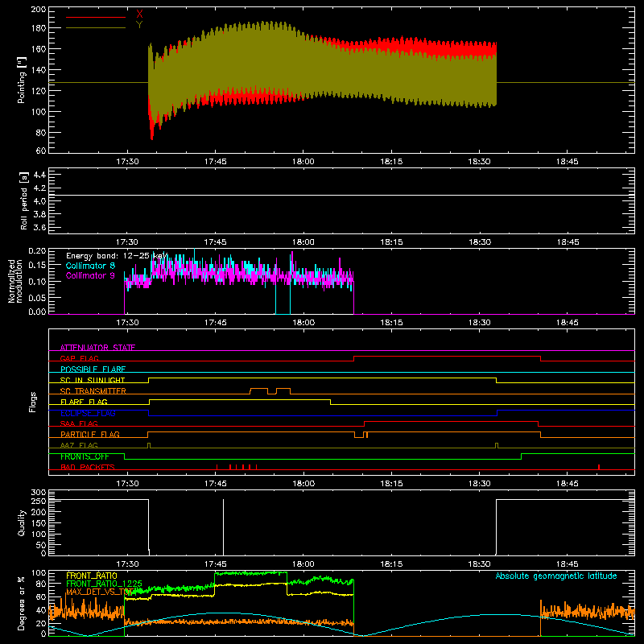Click '18:00' under the Flags plot
This screenshot has width=644, height=644.
[x=303, y=484]
